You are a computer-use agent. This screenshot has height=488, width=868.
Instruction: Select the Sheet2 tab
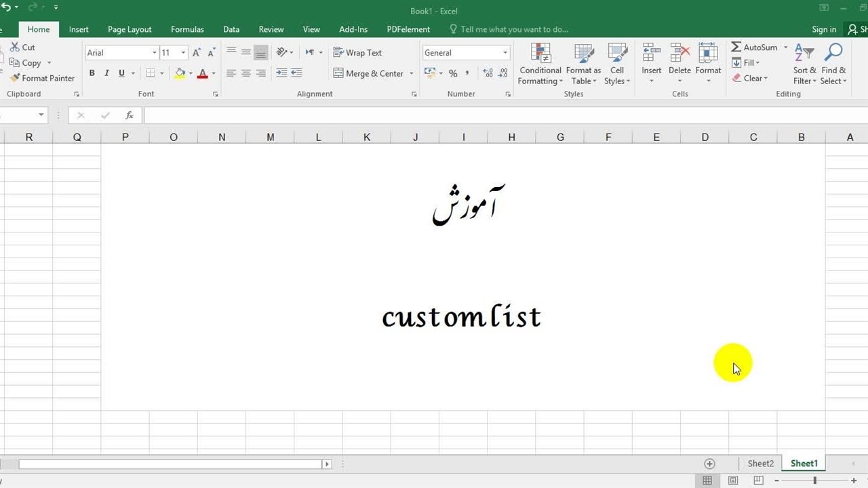pyautogui.click(x=760, y=463)
